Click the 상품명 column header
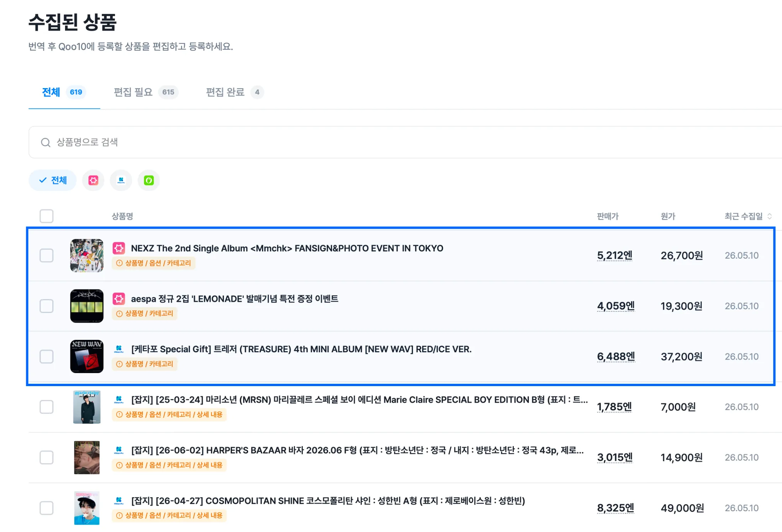 pyautogui.click(x=122, y=216)
